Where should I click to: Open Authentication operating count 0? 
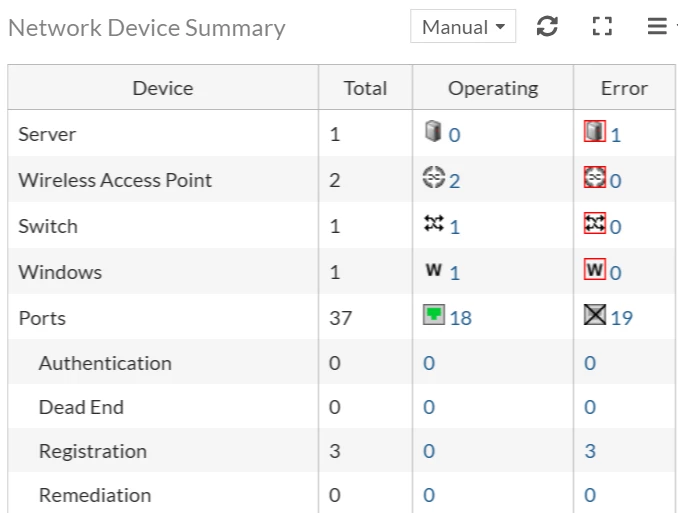[x=429, y=363]
